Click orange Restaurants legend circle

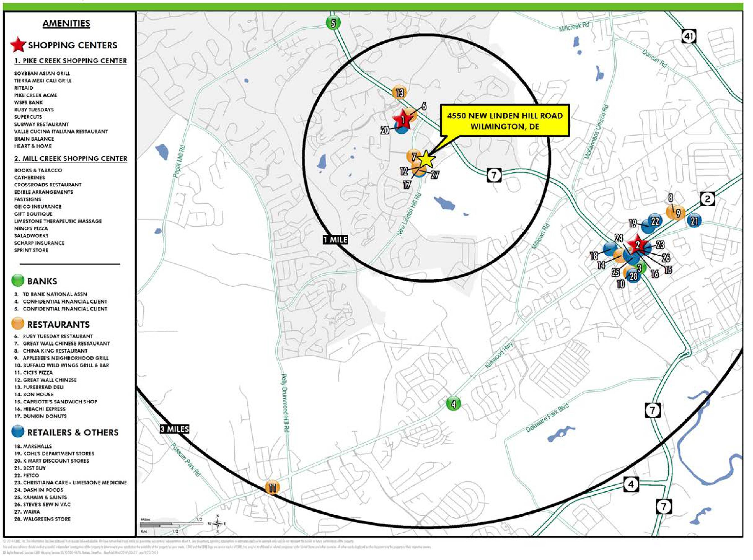coord(18,324)
